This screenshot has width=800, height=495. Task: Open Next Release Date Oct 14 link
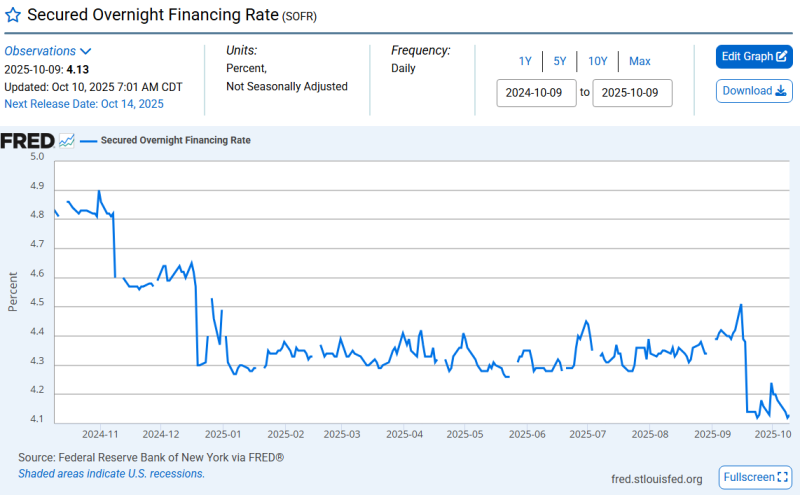coord(84,103)
